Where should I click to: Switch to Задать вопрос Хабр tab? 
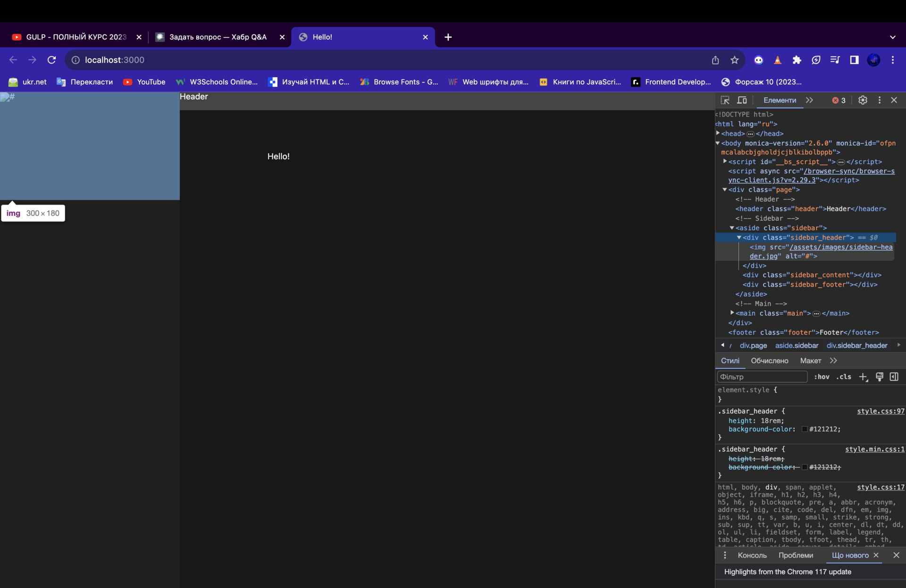[x=218, y=37]
